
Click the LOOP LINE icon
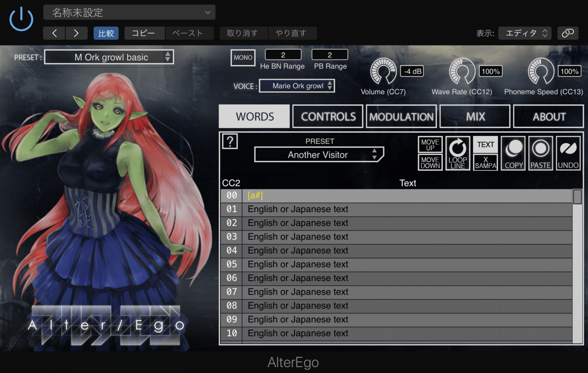point(457,153)
